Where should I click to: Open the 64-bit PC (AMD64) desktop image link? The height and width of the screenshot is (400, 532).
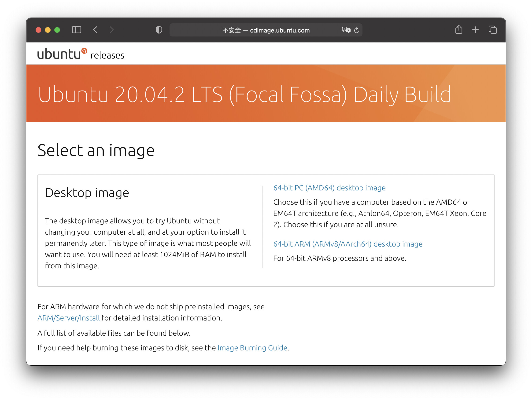click(329, 188)
